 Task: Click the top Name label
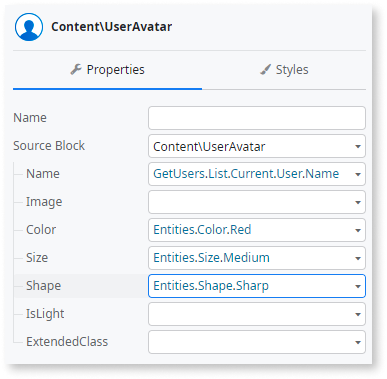pos(30,118)
